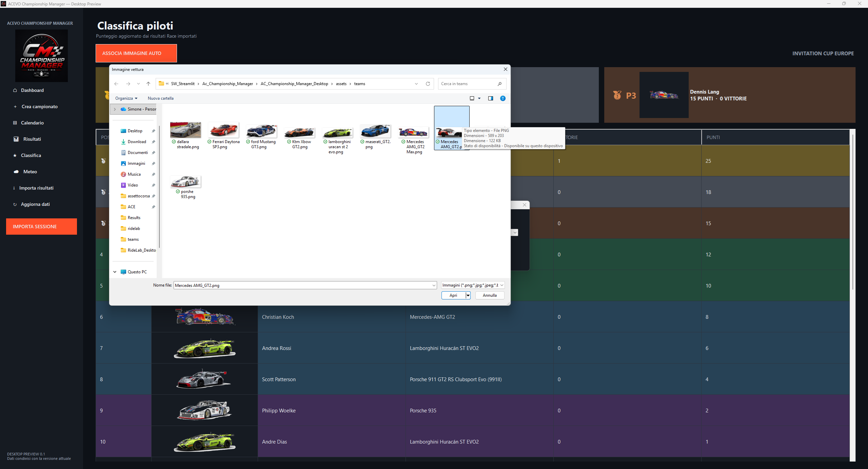Select ridelab folder in navigation pane
This screenshot has height=469, width=868.
point(134,229)
